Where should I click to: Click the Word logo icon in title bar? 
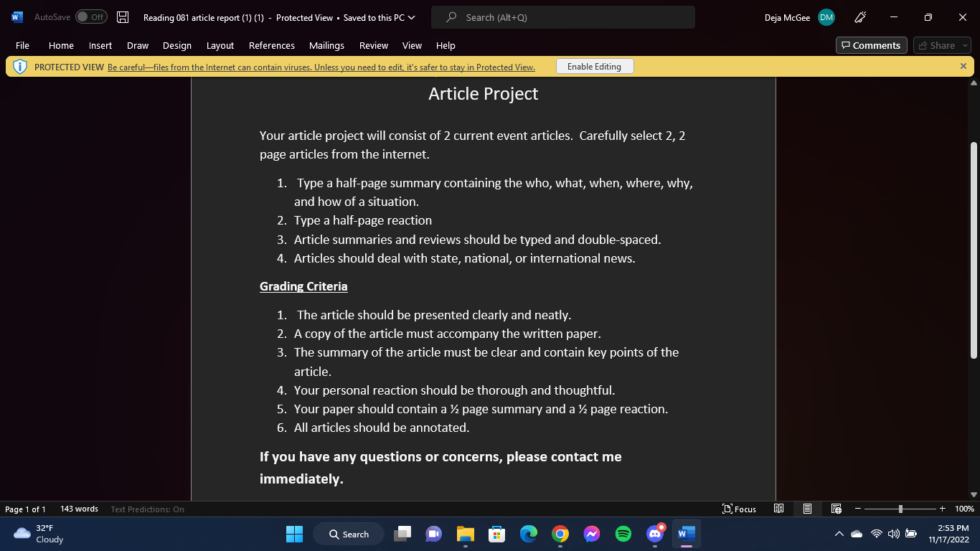click(x=17, y=17)
